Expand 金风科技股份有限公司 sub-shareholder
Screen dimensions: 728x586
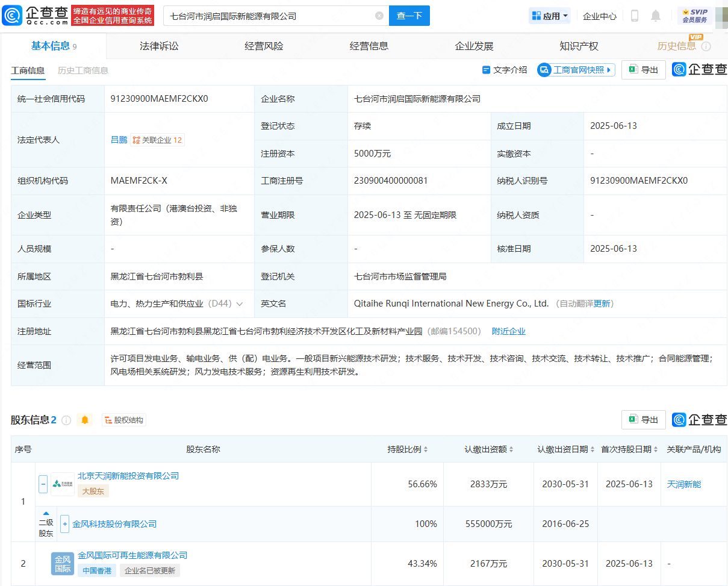click(65, 524)
